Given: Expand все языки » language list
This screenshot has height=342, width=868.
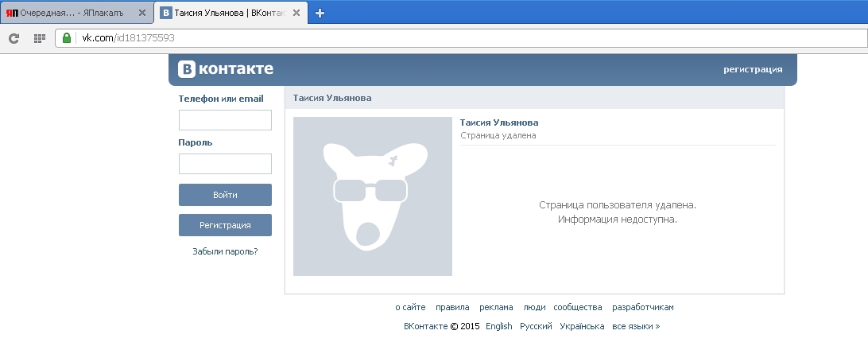Looking at the screenshot, I should [636, 326].
